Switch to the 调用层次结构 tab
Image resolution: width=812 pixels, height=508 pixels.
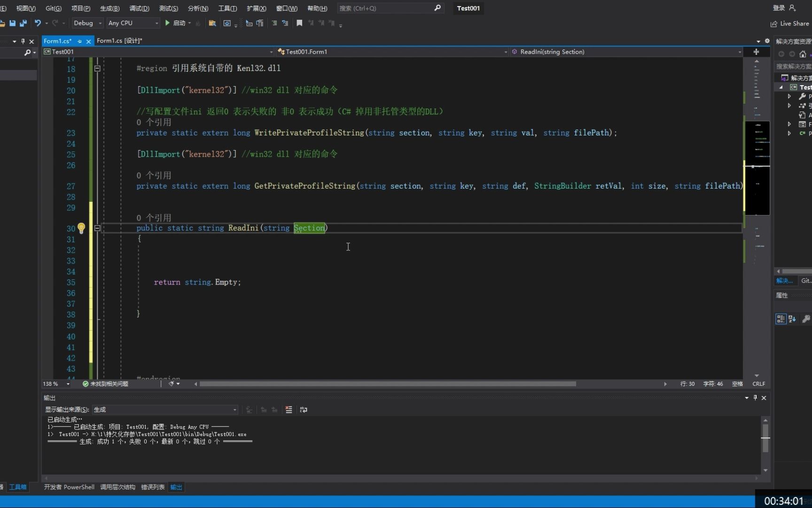tap(117, 487)
